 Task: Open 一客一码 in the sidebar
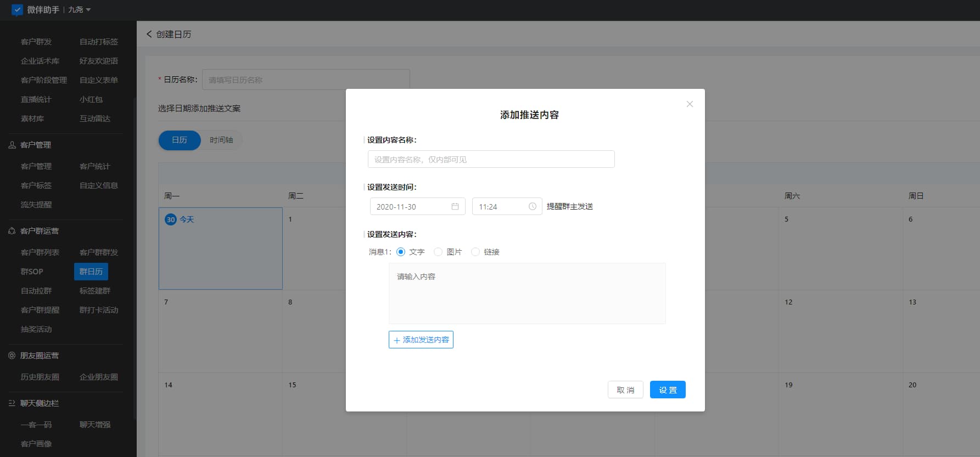click(36, 425)
